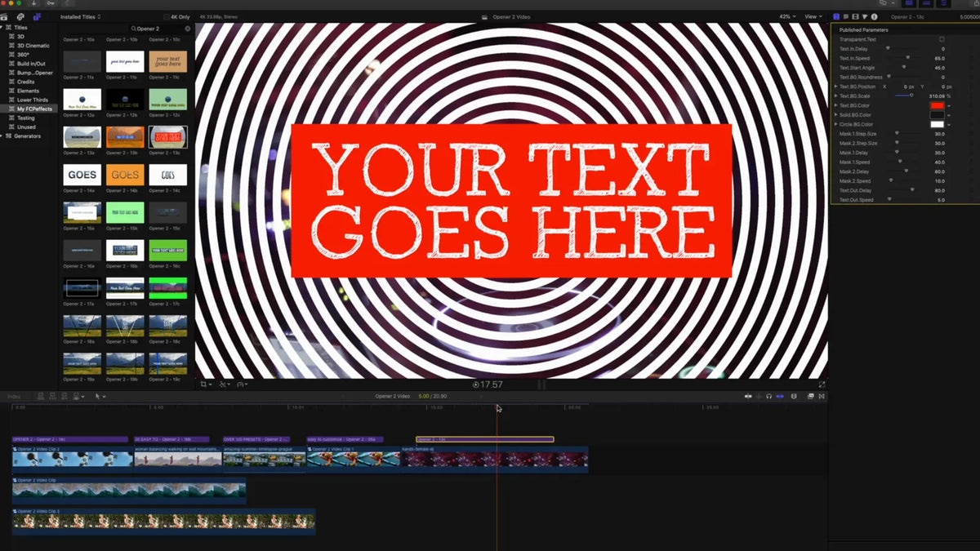Open the viewer zoom 42% dropdown
Viewport: 980px width, 551px height.
pyautogui.click(x=786, y=16)
